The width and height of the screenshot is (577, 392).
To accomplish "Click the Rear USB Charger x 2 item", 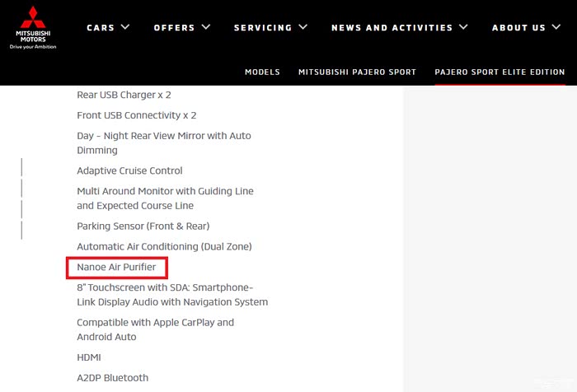I will pyautogui.click(x=124, y=95).
